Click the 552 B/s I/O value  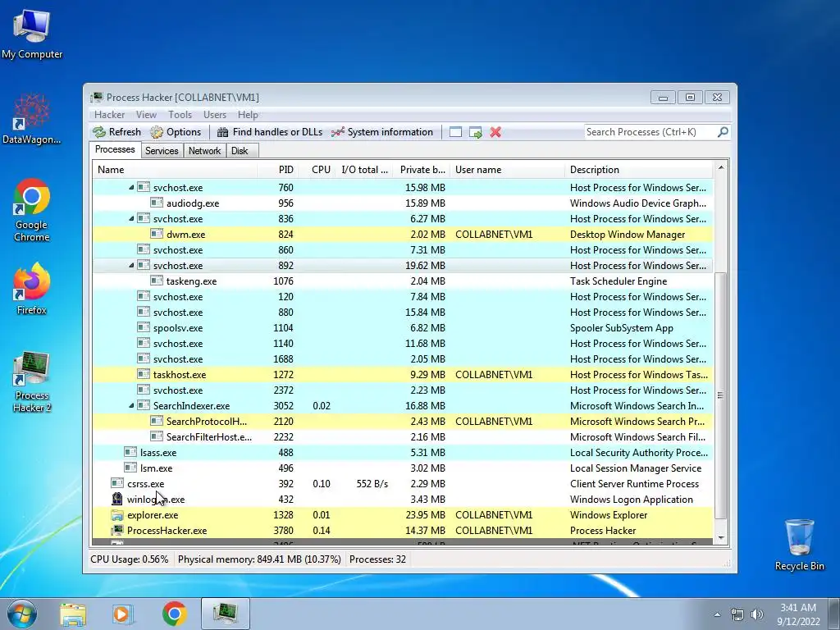372,484
